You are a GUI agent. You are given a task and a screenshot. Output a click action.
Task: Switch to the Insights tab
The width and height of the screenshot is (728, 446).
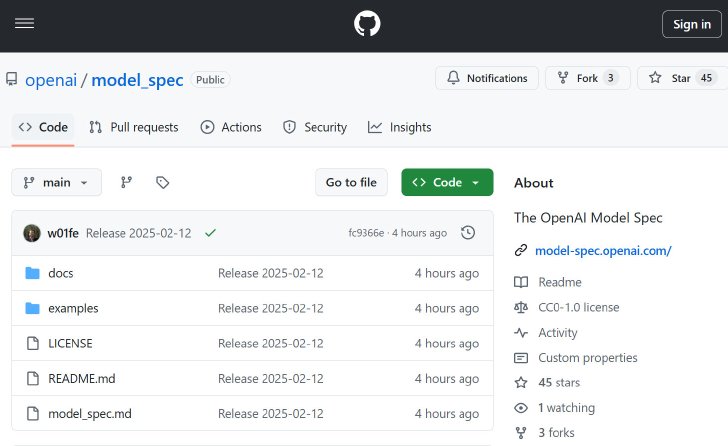399,127
